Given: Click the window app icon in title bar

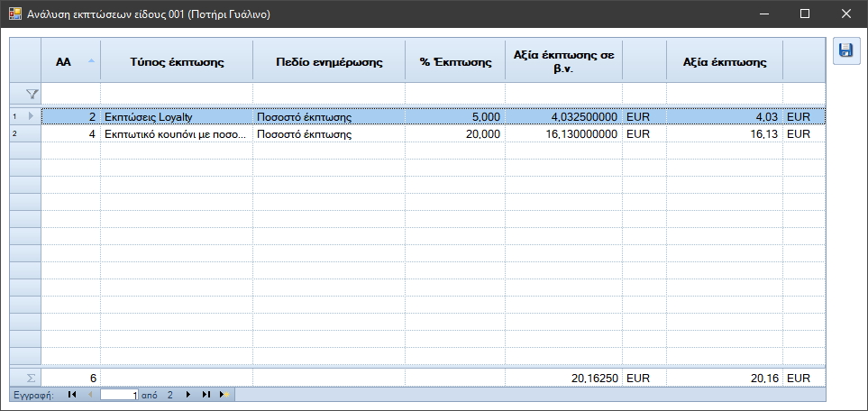Looking at the screenshot, I should [15, 14].
